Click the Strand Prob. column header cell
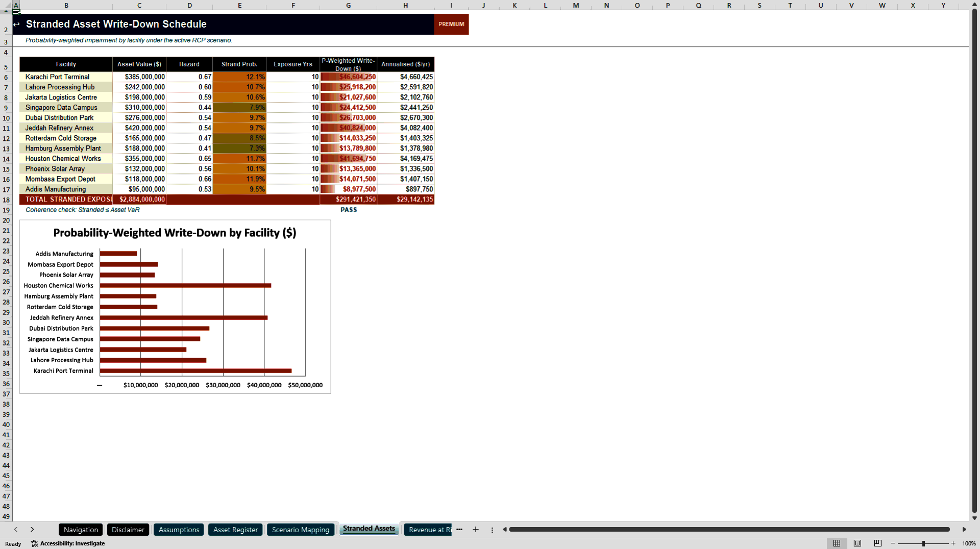The height and width of the screenshot is (549, 980). pyautogui.click(x=239, y=64)
